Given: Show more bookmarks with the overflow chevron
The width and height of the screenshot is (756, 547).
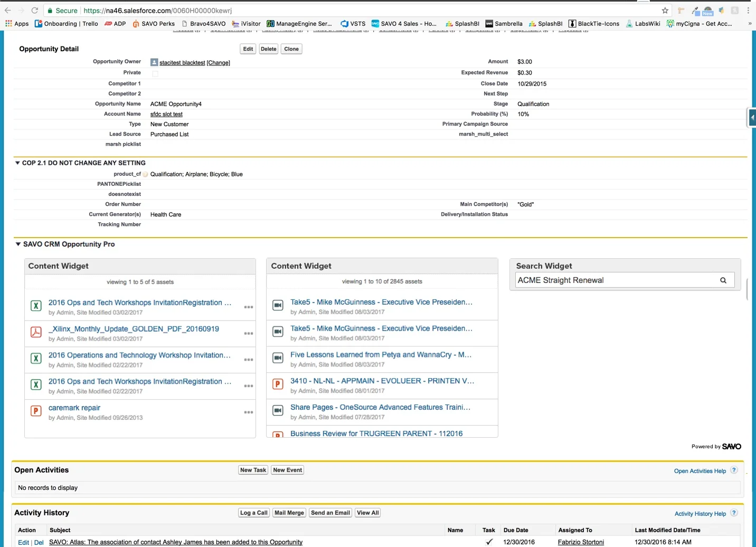Looking at the screenshot, I should (x=750, y=24).
